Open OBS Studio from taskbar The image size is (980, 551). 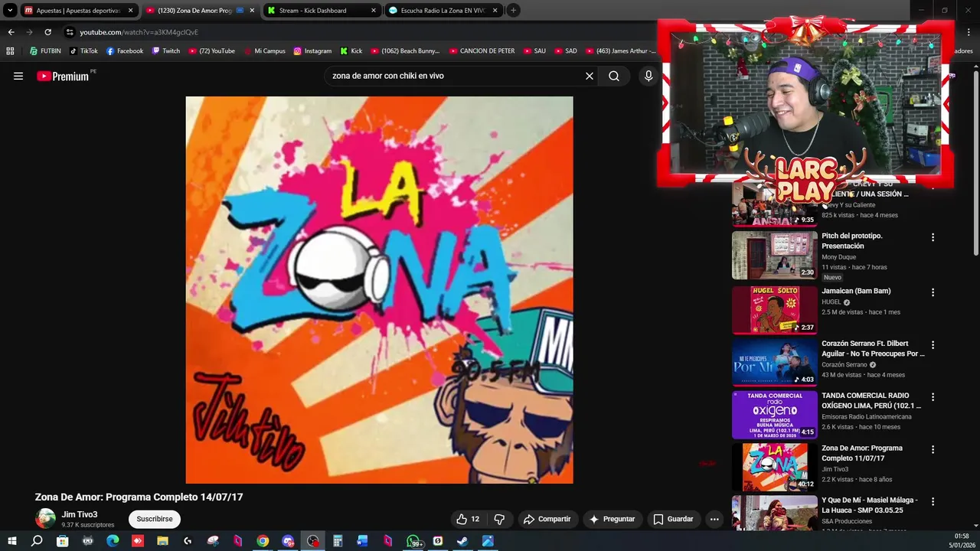click(312, 541)
